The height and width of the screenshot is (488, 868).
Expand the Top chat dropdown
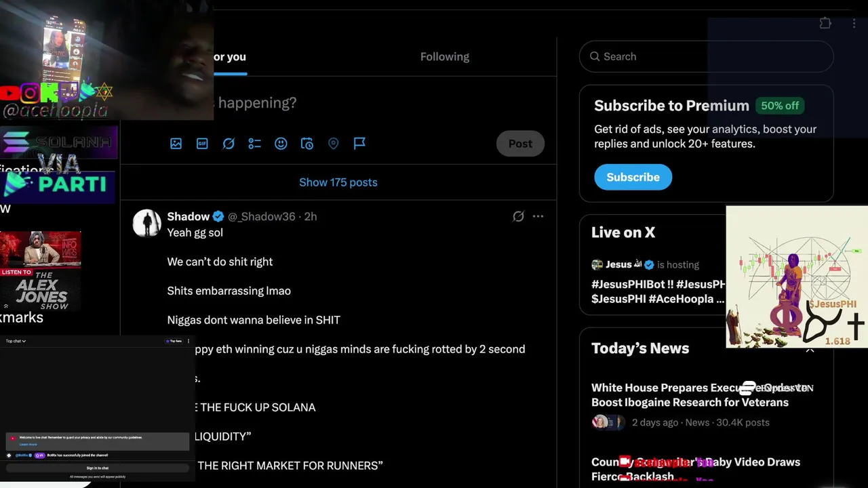16,341
